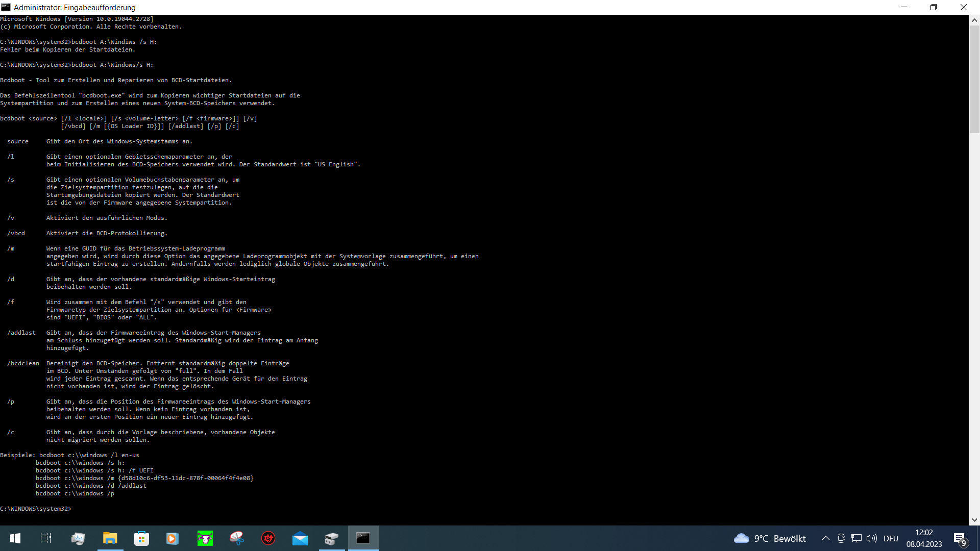The width and height of the screenshot is (980, 551).
Task: Expand the hidden system tray icons chevron
Action: pyautogui.click(x=825, y=538)
